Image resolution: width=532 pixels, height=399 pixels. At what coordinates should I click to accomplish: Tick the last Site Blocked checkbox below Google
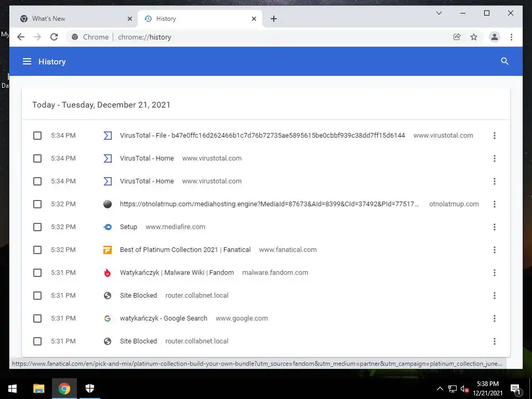click(37, 341)
